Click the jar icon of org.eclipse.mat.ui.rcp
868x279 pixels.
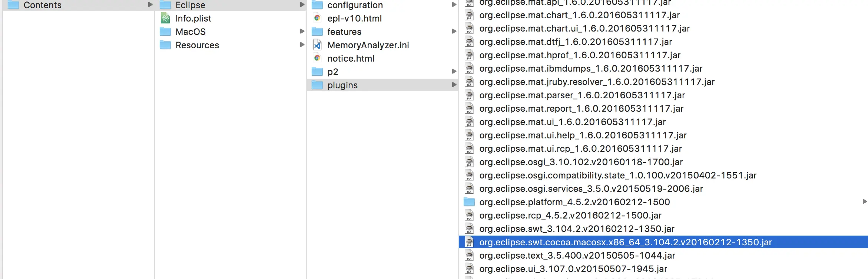(x=469, y=148)
